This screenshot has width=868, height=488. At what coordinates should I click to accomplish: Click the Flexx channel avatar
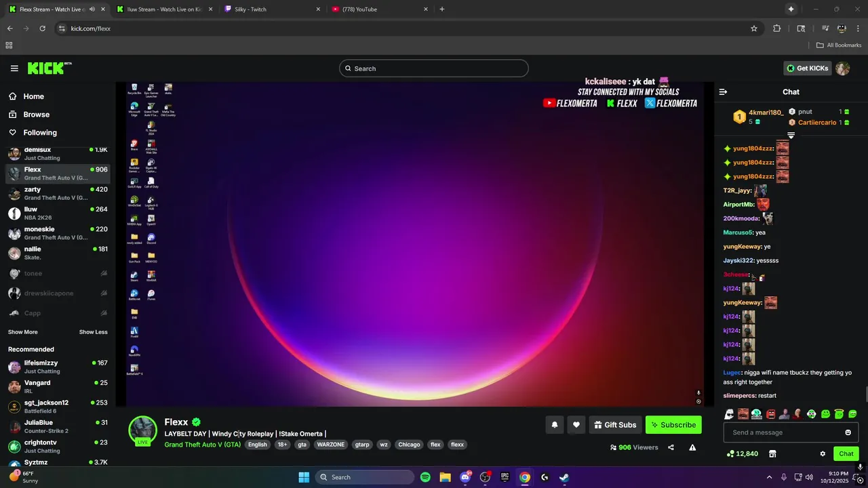coord(143,430)
